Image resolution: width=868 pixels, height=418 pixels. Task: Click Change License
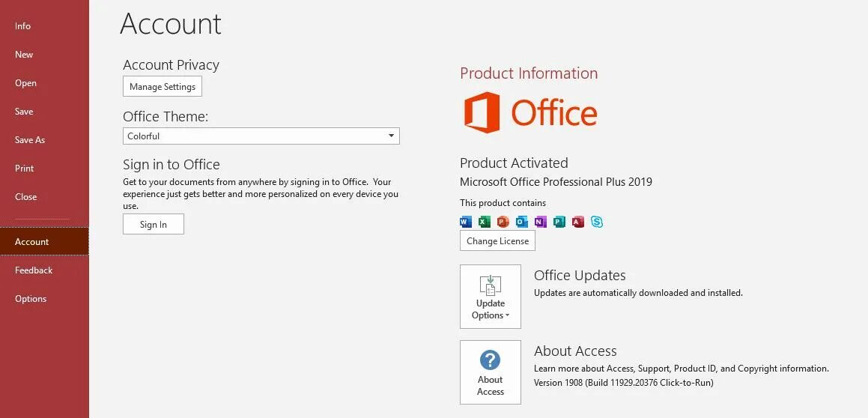pyautogui.click(x=497, y=241)
